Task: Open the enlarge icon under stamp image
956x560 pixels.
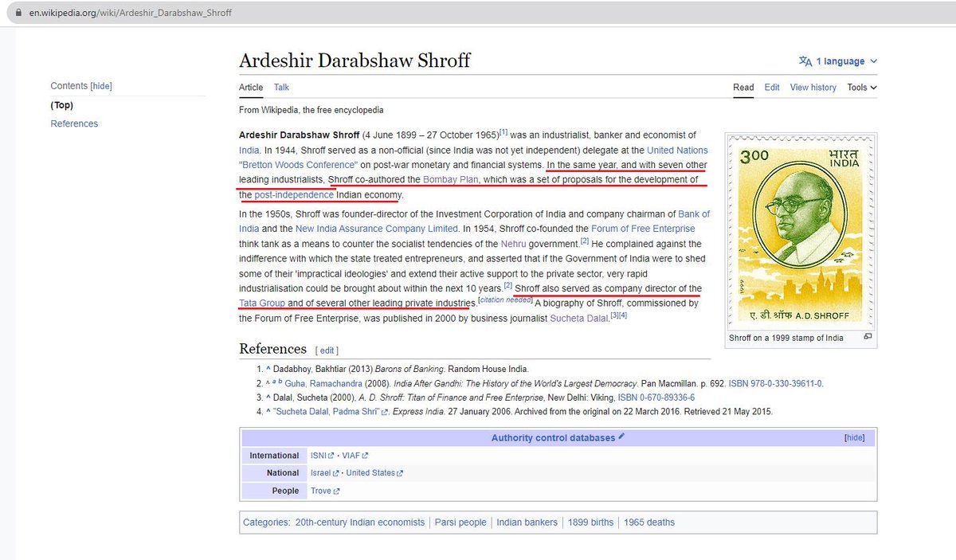Action: click(x=868, y=337)
